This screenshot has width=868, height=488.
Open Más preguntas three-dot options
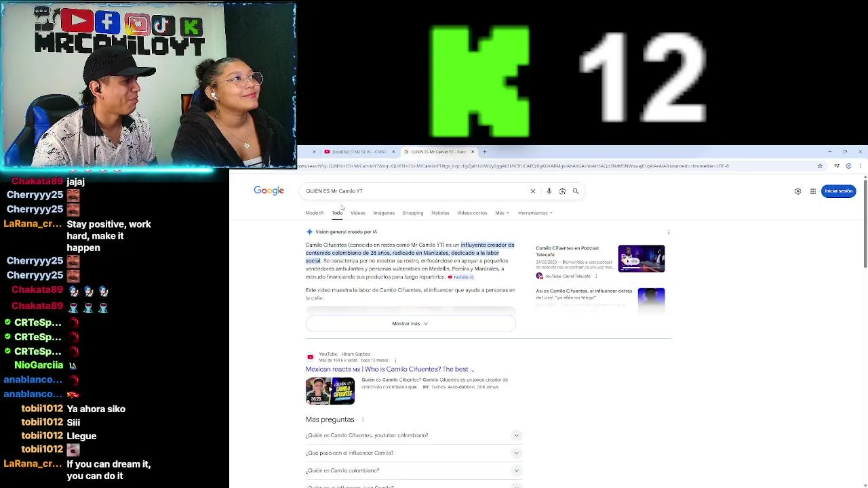click(363, 420)
